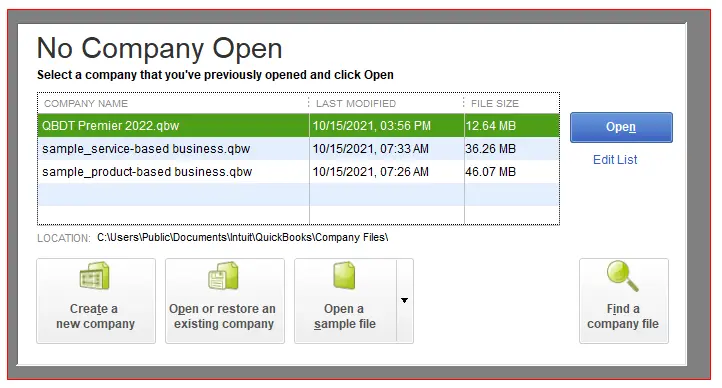
Task: Click the 46.07 MB file size cell
Action: pos(490,172)
